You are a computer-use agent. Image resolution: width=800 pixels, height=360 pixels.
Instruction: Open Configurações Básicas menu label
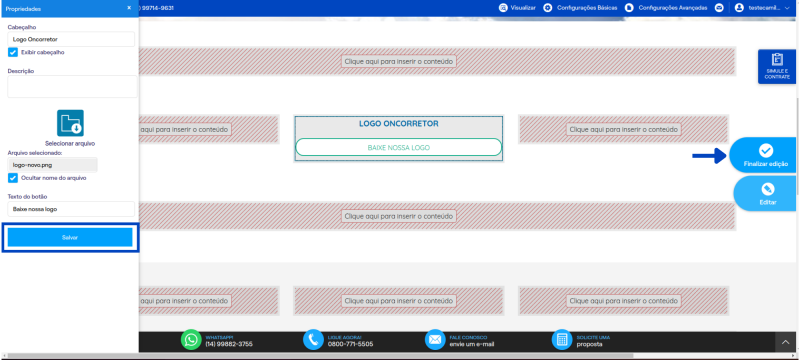point(587,8)
